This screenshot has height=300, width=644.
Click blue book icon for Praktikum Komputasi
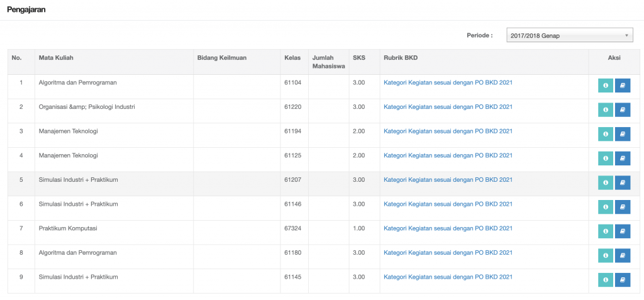(623, 231)
